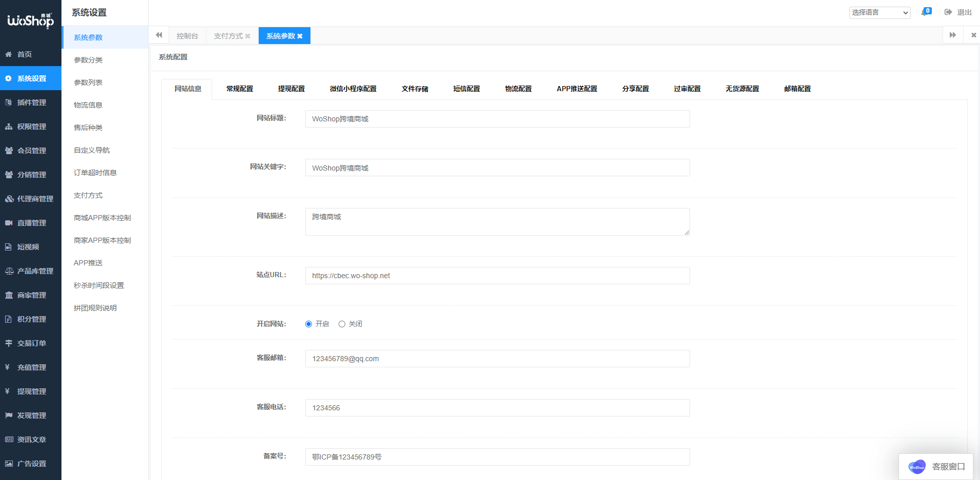
Task: Close the 支付方式 tab with its x
Action: point(248,36)
